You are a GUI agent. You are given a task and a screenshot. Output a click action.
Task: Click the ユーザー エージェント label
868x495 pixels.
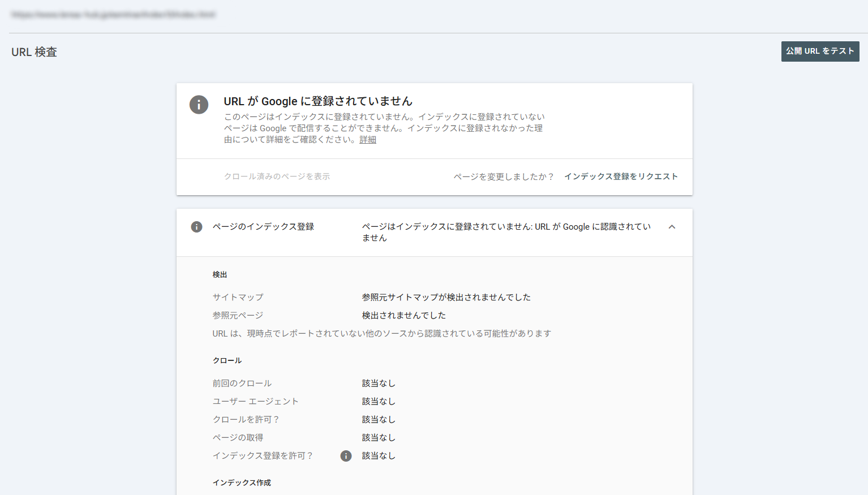pos(255,401)
